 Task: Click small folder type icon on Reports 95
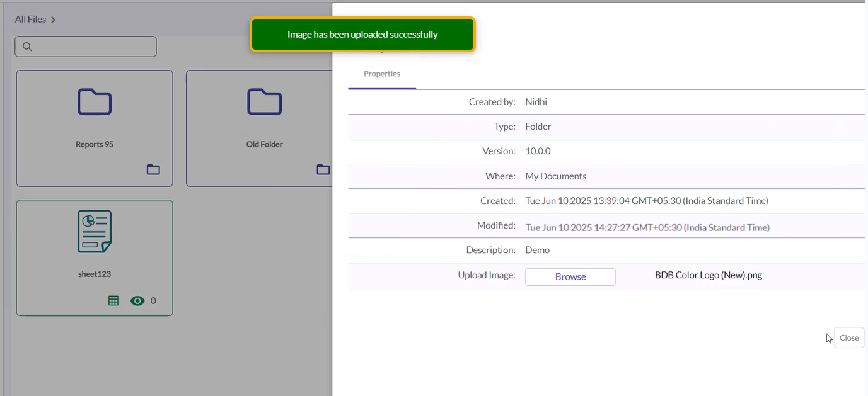pos(153,169)
